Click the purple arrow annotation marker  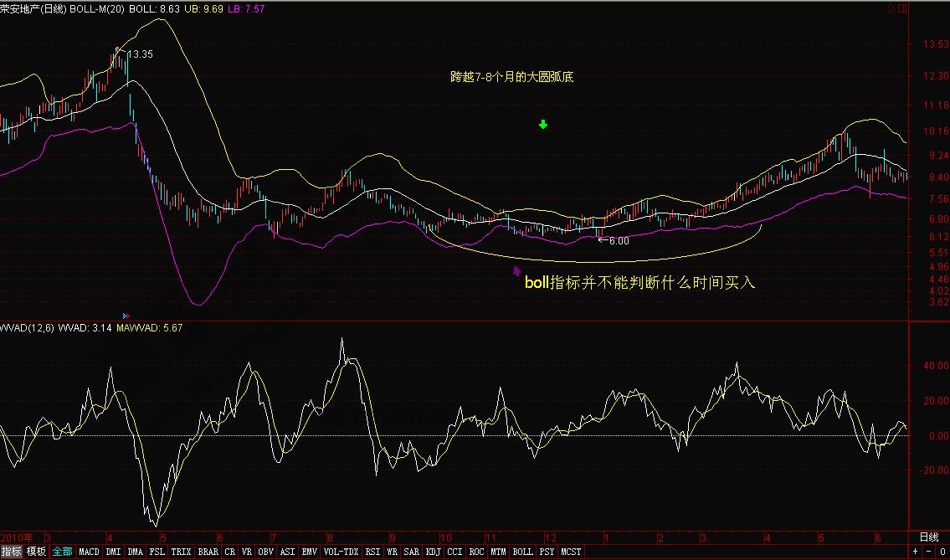(516, 270)
